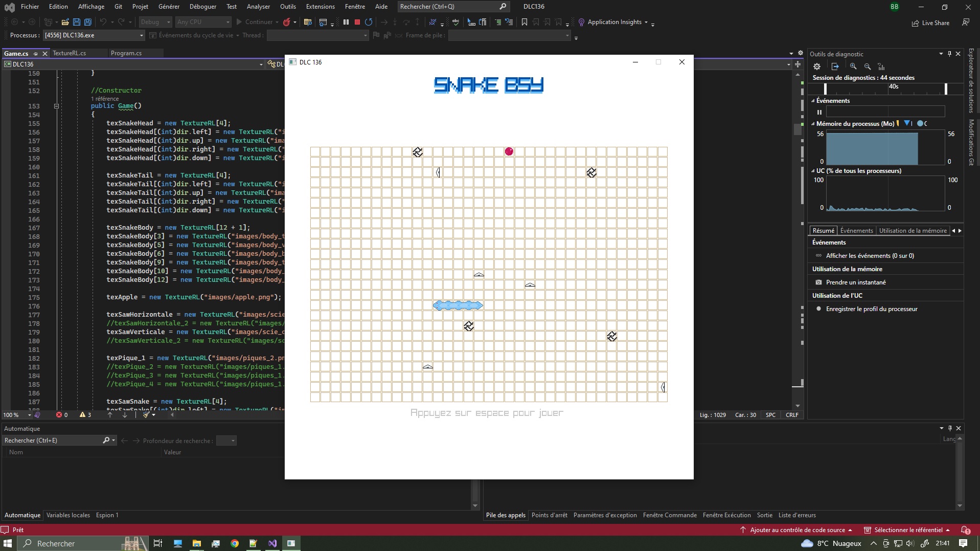
Task: Pause the events track in diagnostics
Action: click(x=819, y=112)
